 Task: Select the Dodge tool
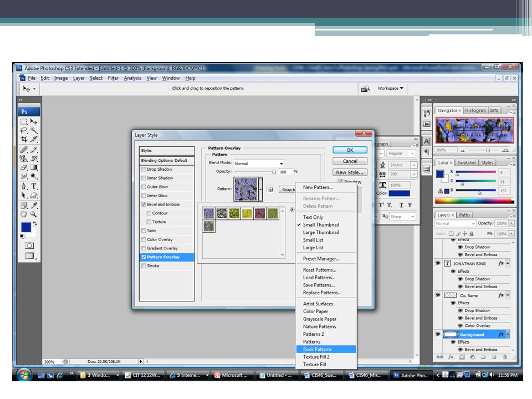tap(34, 176)
